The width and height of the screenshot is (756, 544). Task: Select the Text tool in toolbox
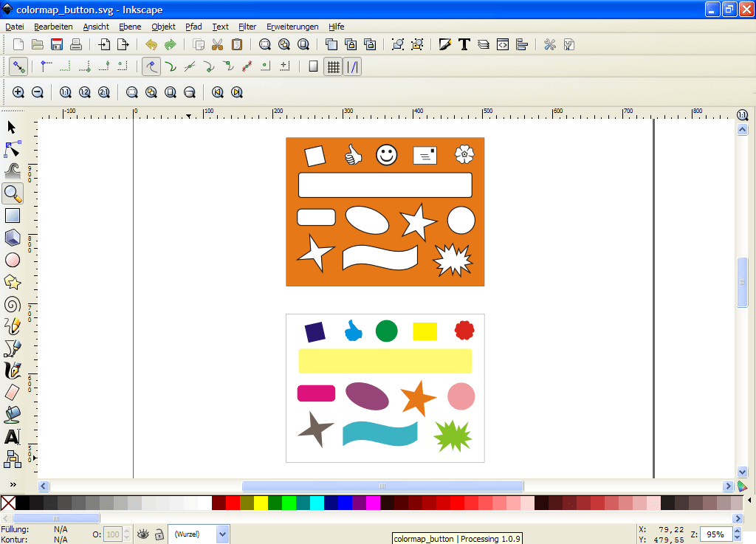(x=12, y=437)
